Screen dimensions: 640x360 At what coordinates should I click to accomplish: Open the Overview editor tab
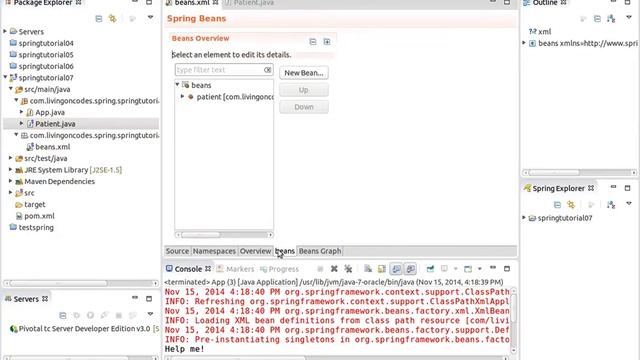tap(255, 251)
